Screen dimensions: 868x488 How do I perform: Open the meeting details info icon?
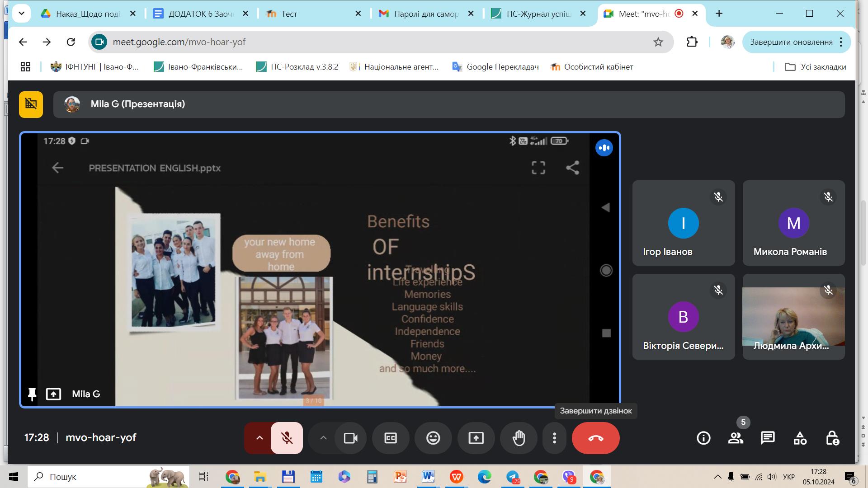pyautogui.click(x=703, y=438)
